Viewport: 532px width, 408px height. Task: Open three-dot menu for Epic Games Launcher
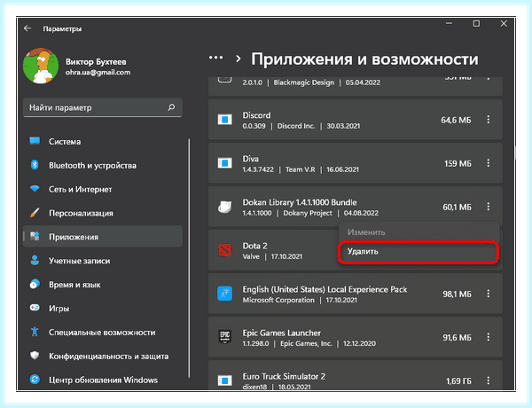(x=489, y=337)
